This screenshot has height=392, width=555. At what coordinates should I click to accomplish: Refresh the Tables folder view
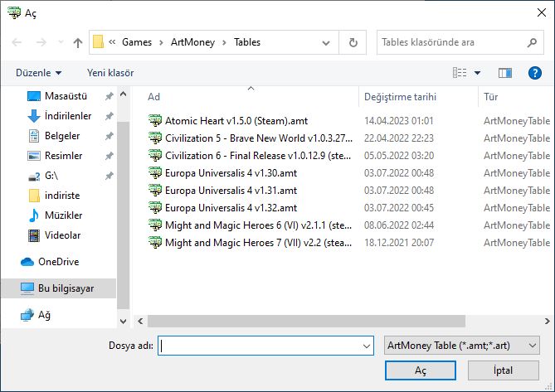[353, 43]
